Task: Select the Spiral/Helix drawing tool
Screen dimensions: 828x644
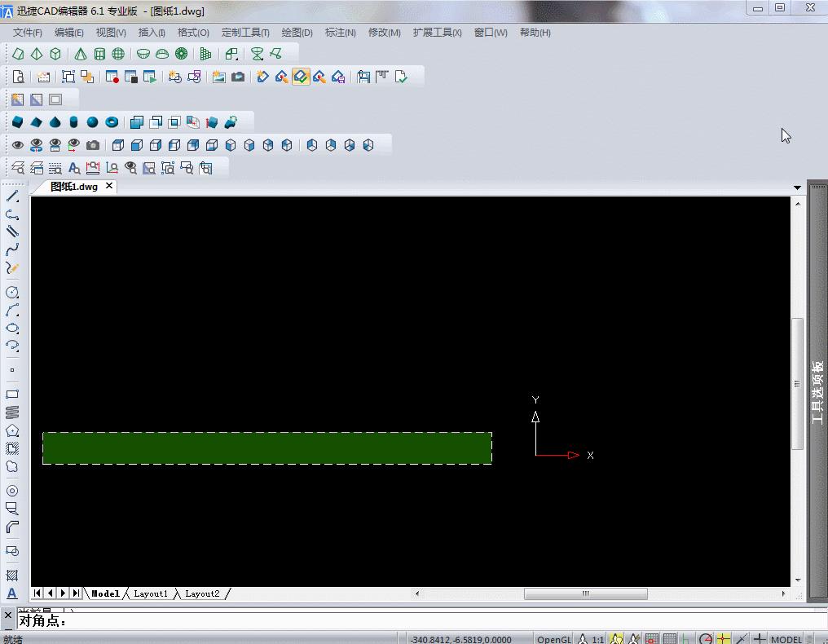Action: (11, 412)
